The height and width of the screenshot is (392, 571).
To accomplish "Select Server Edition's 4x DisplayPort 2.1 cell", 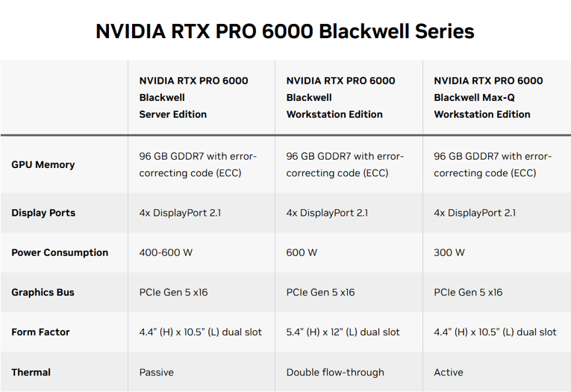I will pos(180,213).
